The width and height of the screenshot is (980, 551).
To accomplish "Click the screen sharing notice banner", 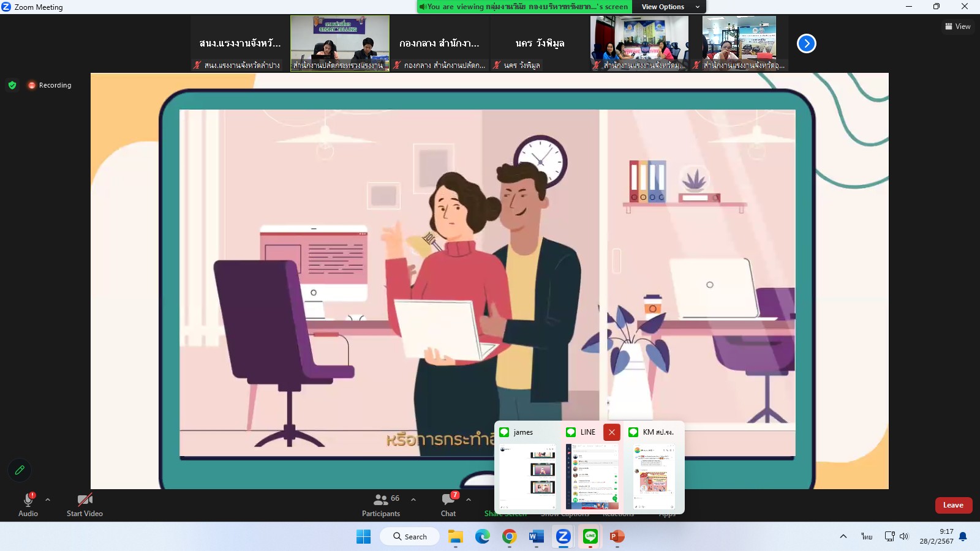I will click(525, 7).
